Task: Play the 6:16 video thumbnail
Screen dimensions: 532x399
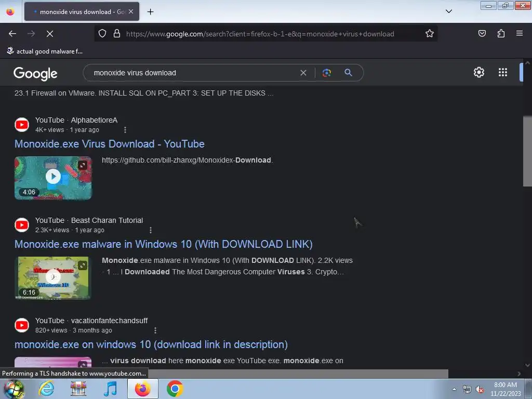Action: [53, 276]
